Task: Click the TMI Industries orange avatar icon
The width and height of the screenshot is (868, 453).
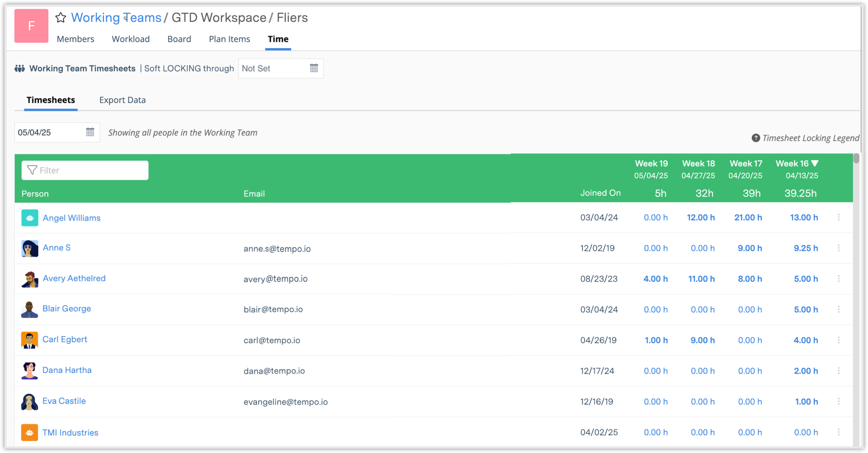Action: point(30,433)
